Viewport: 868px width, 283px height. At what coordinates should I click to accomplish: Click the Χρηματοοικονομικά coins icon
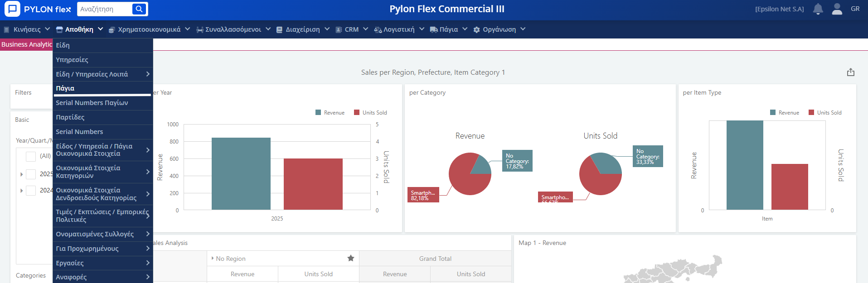[112, 29]
